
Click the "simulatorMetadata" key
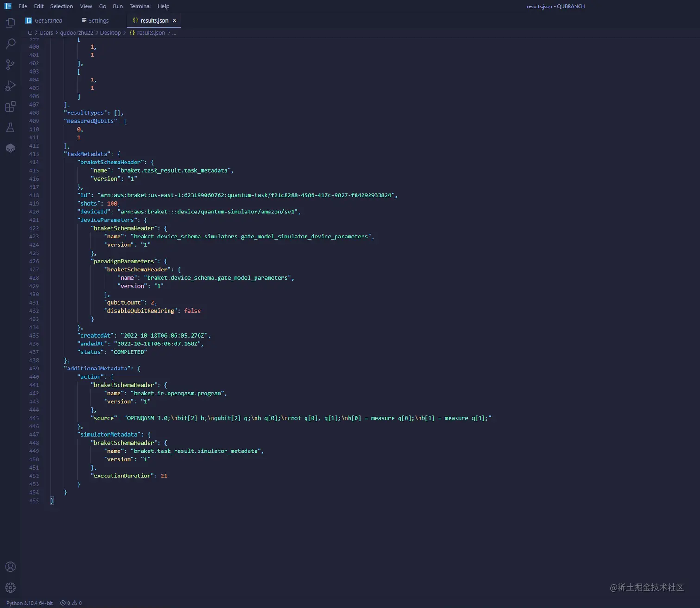click(110, 435)
